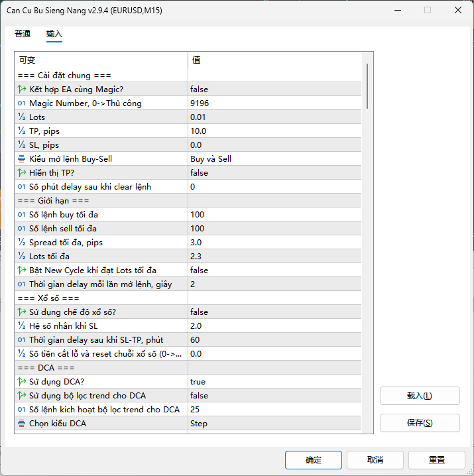Click the vertical scrollbar of the parameter list
The width and height of the screenshot is (474, 476).
coord(367,86)
